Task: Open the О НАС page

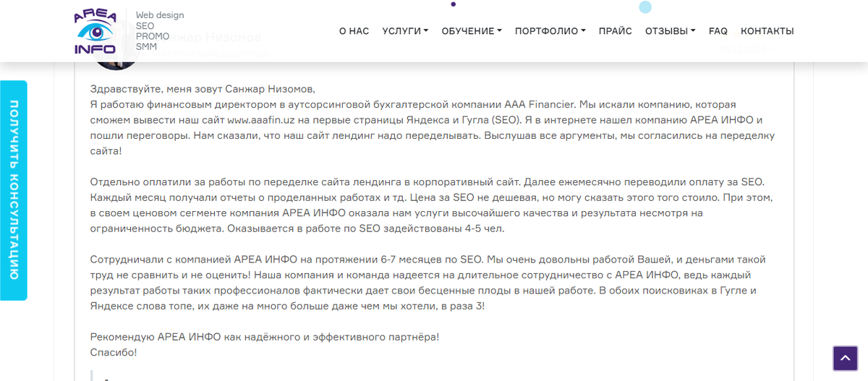Action: coord(354,31)
